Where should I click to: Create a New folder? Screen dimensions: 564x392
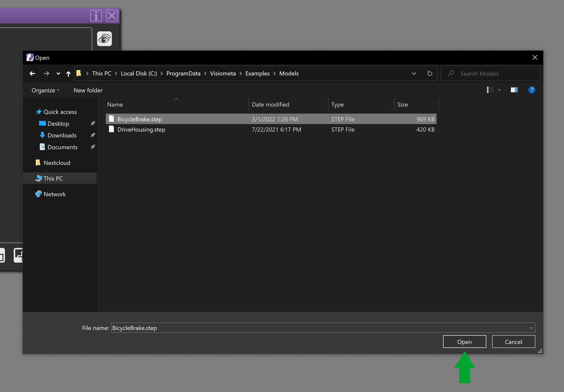pos(88,90)
